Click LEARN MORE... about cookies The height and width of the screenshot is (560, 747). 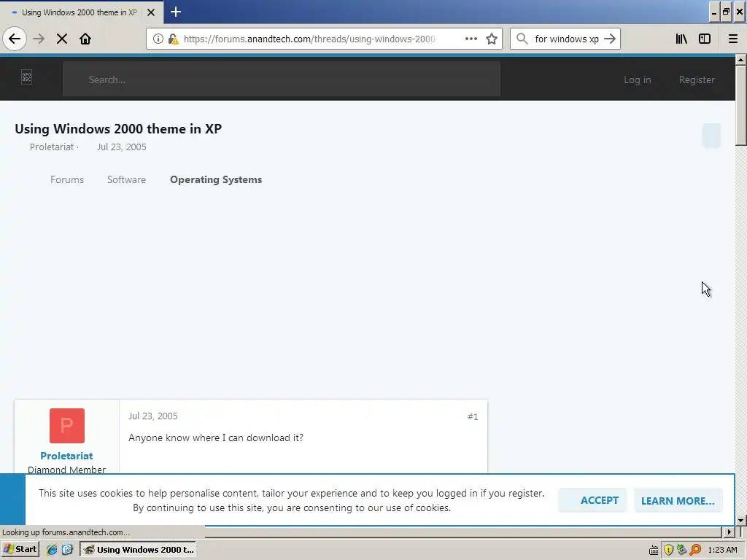coord(678,500)
